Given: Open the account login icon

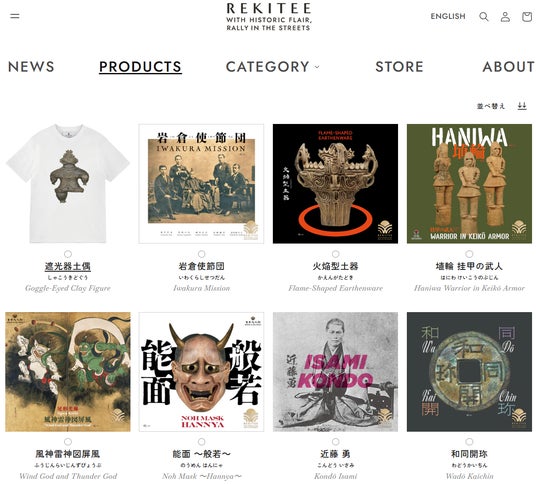Looking at the screenshot, I should (505, 16).
